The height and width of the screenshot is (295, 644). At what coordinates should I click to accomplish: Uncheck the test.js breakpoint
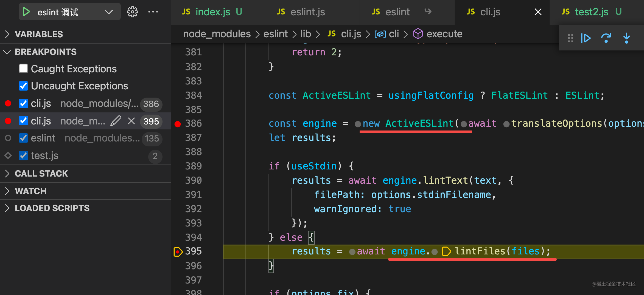coord(23,155)
